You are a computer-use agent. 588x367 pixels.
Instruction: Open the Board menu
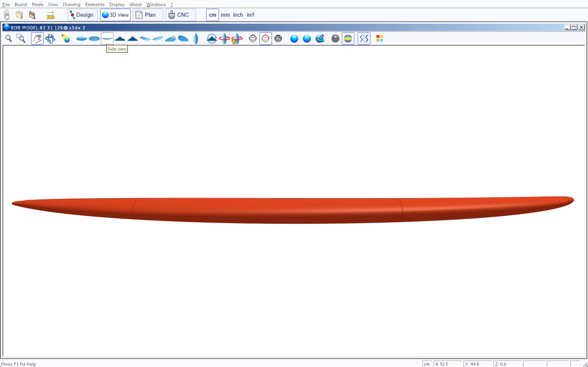21,4
